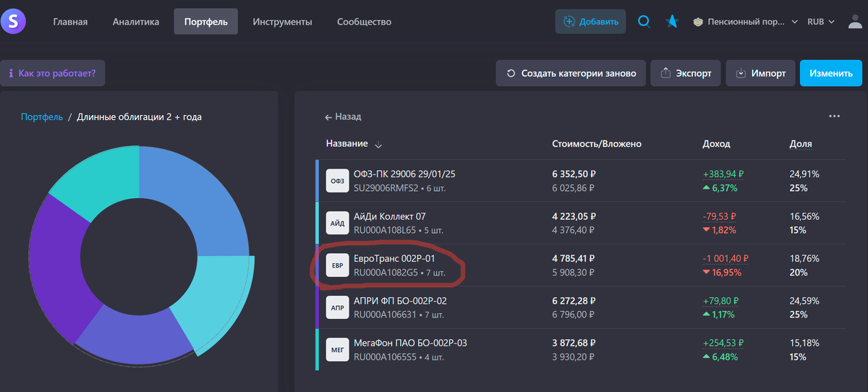Click the МЕГ bond logo badge

[337, 349]
